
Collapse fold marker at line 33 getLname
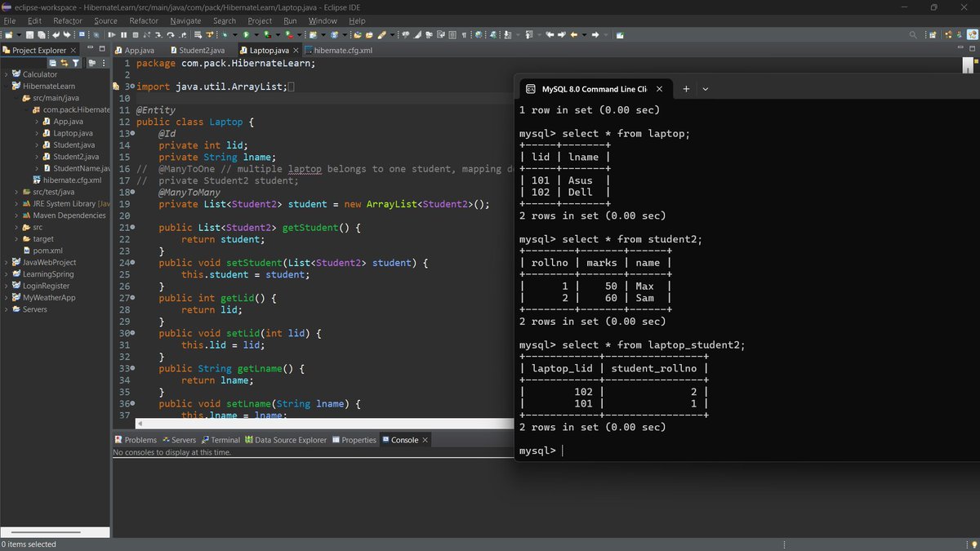point(131,368)
